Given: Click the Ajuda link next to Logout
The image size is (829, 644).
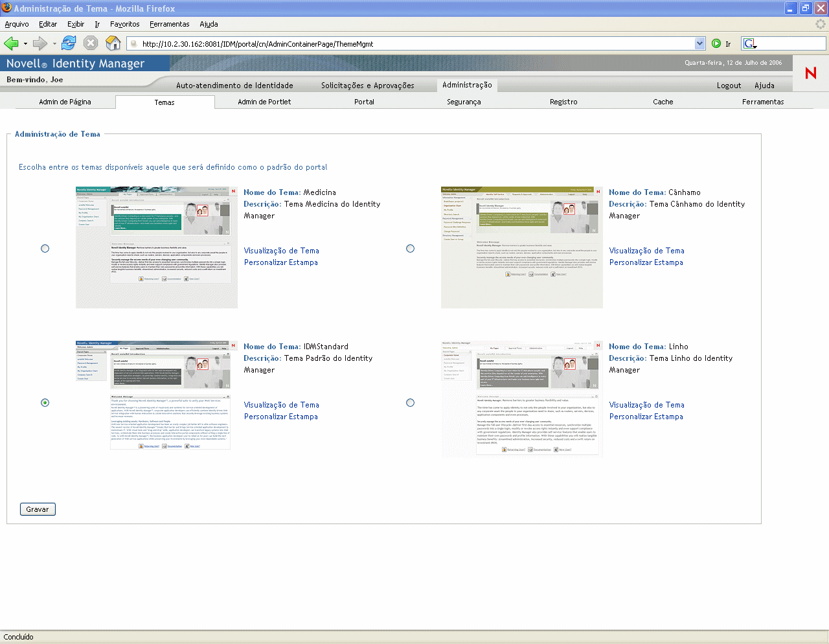Looking at the screenshot, I should (764, 86).
